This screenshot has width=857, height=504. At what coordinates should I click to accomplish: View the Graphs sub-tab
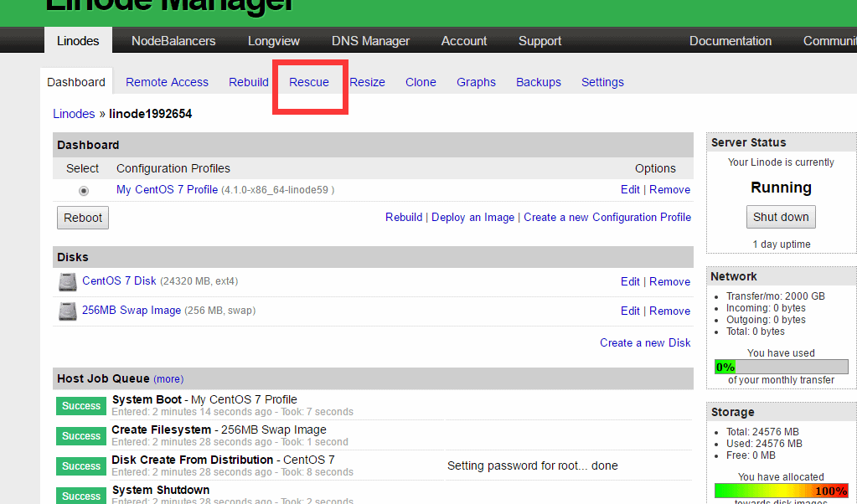(x=476, y=82)
